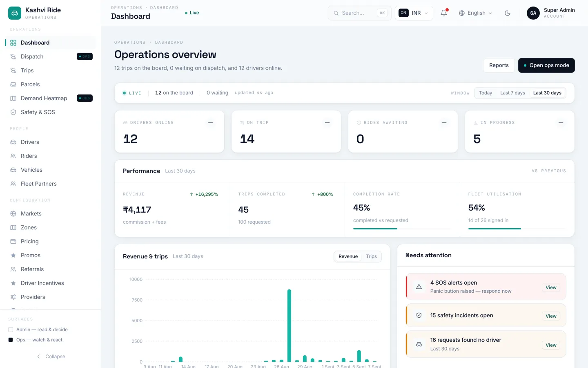This screenshot has height=368, width=588.
Task: Click the Demand Heatmap map icon
Action: 13,98
